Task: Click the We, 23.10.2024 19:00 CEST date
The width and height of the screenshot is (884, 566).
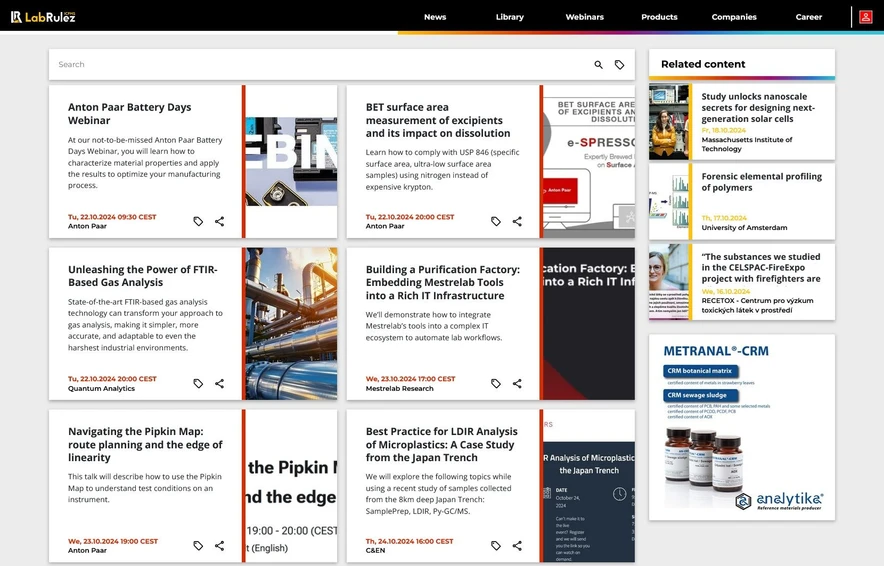Action: [113, 541]
